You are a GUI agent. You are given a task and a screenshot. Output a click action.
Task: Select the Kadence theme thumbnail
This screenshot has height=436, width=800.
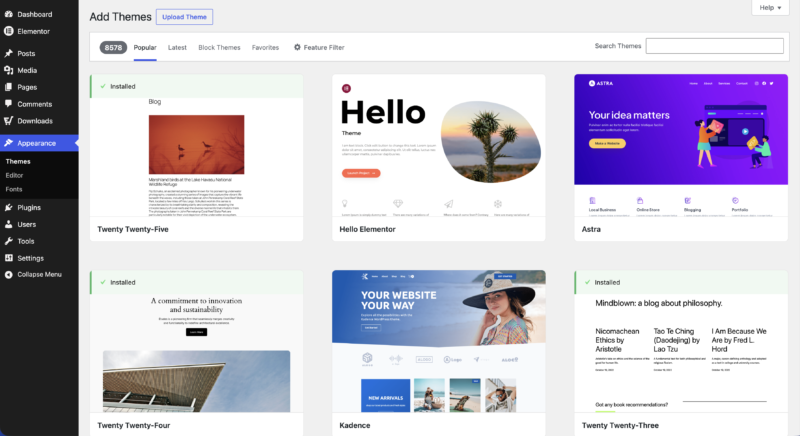(x=439, y=341)
